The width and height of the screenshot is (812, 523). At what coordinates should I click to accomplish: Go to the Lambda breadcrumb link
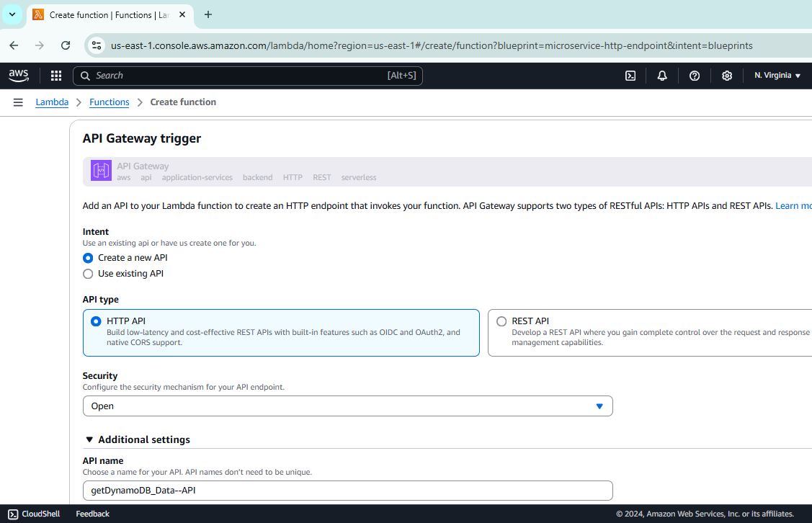tap(52, 102)
